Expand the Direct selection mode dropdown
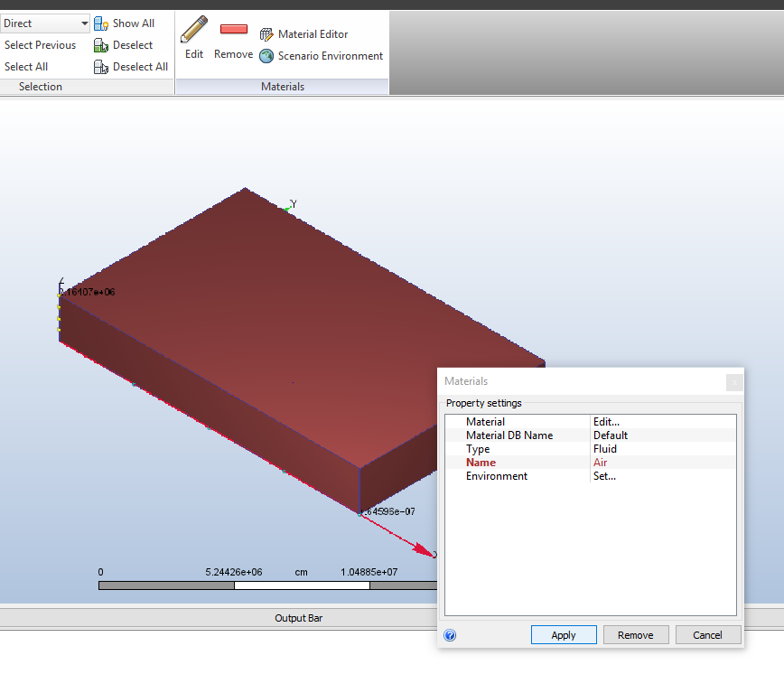The width and height of the screenshot is (784, 674). click(x=84, y=23)
